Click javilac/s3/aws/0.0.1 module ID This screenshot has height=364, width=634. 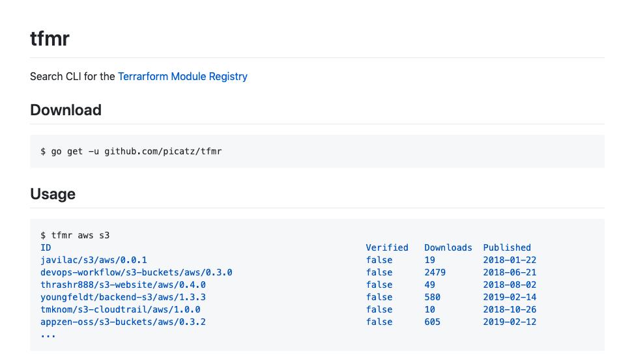coord(94,260)
